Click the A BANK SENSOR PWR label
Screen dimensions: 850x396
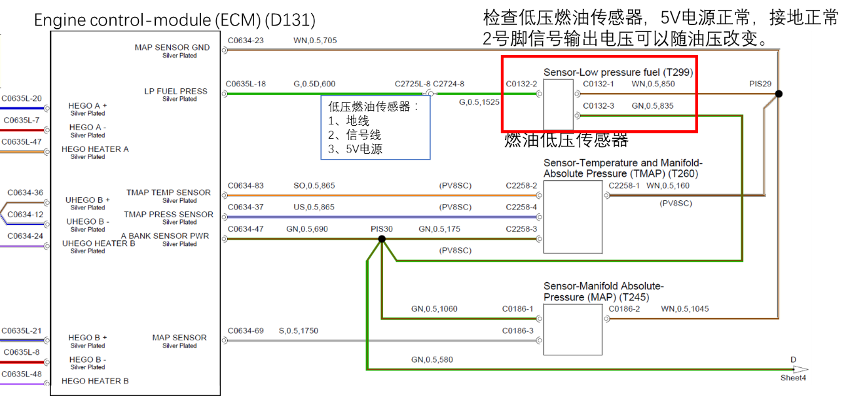(165, 236)
